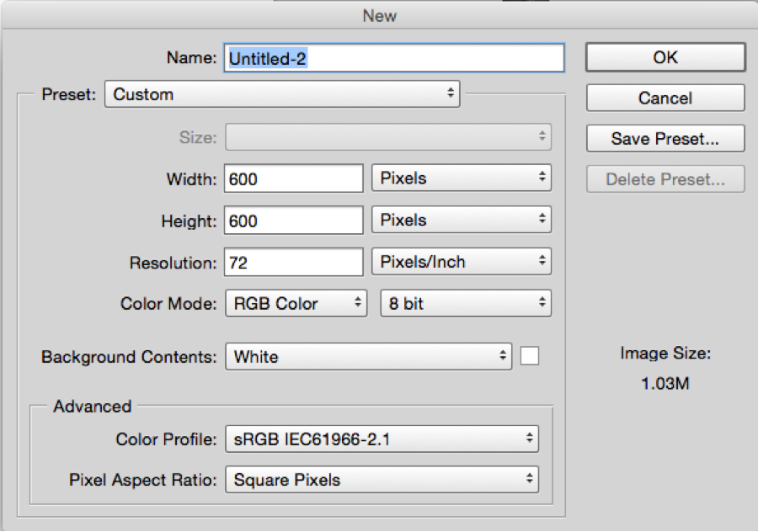The width and height of the screenshot is (758, 532).
Task: Expand the 8 bit depth dropdown
Action: [x=466, y=303]
